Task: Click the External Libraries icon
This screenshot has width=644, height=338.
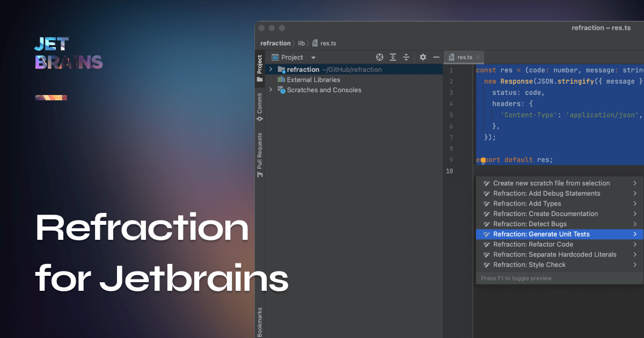Action: click(x=281, y=79)
